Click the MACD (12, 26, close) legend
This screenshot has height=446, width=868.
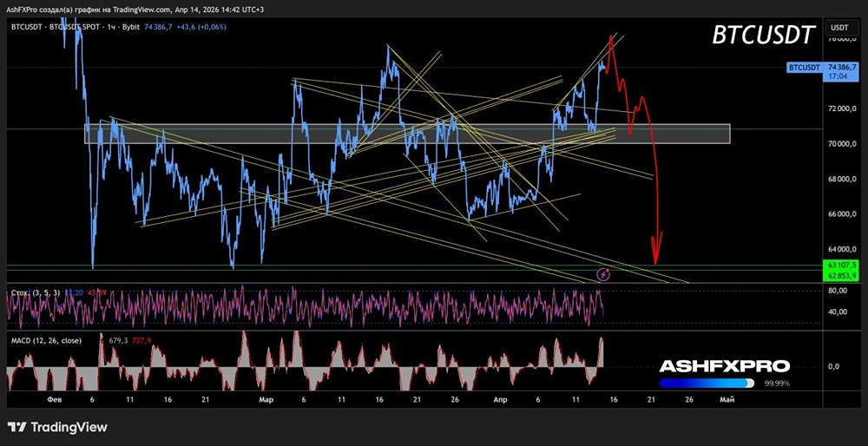[x=46, y=340]
